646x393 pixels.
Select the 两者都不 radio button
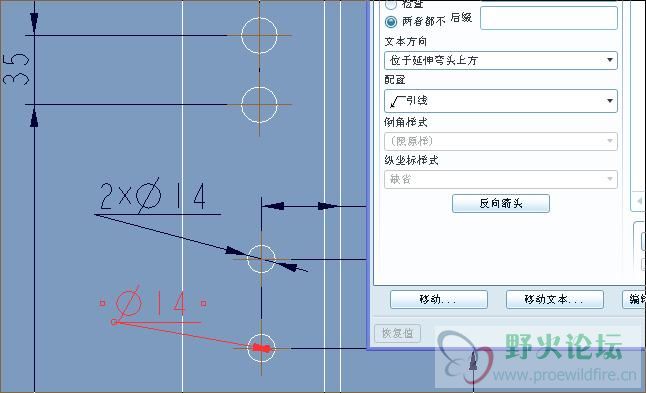[x=391, y=21]
